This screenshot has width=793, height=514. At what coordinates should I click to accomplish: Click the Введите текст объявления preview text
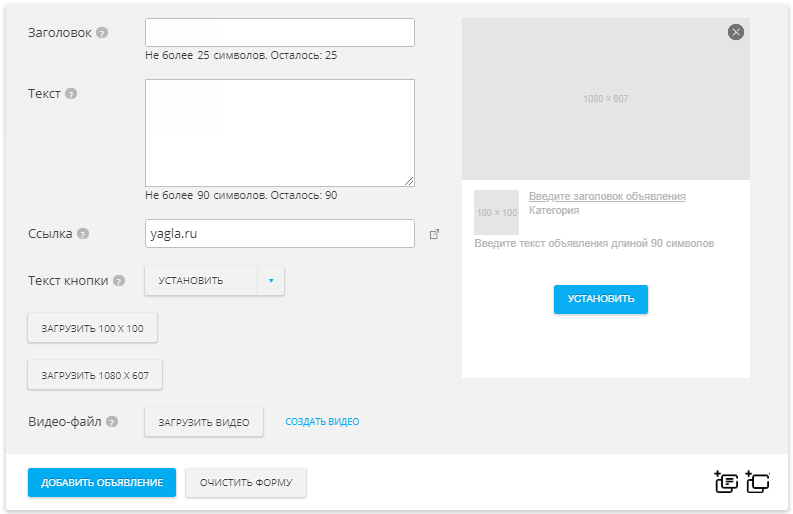[594, 243]
